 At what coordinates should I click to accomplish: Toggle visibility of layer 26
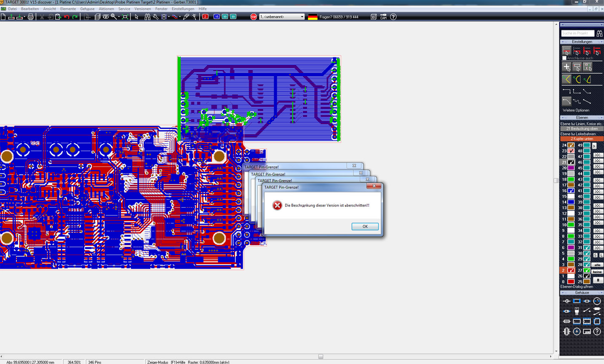(x=587, y=276)
